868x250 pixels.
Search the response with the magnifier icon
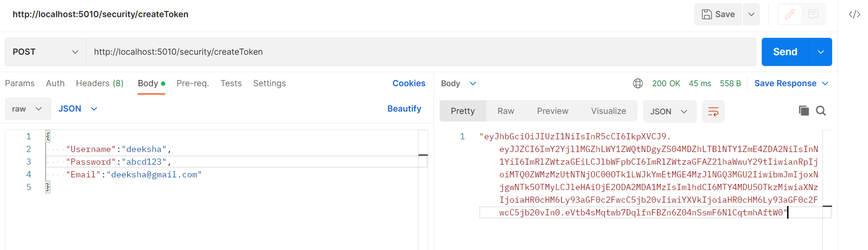(x=821, y=111)
